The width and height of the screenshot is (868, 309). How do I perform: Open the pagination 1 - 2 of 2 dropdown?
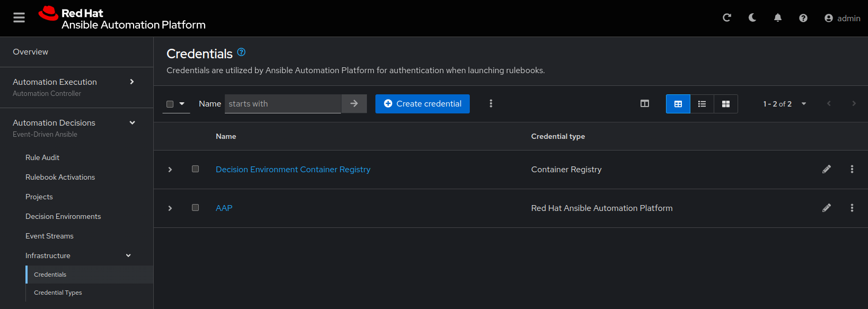click(x=785, y=104)
